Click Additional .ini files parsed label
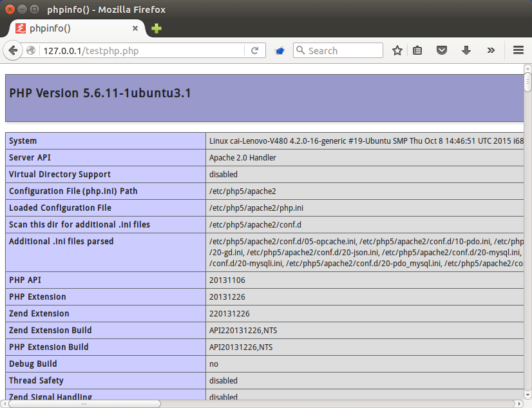The height and width of the screenshot is (408, 532). tap(61, 241)
